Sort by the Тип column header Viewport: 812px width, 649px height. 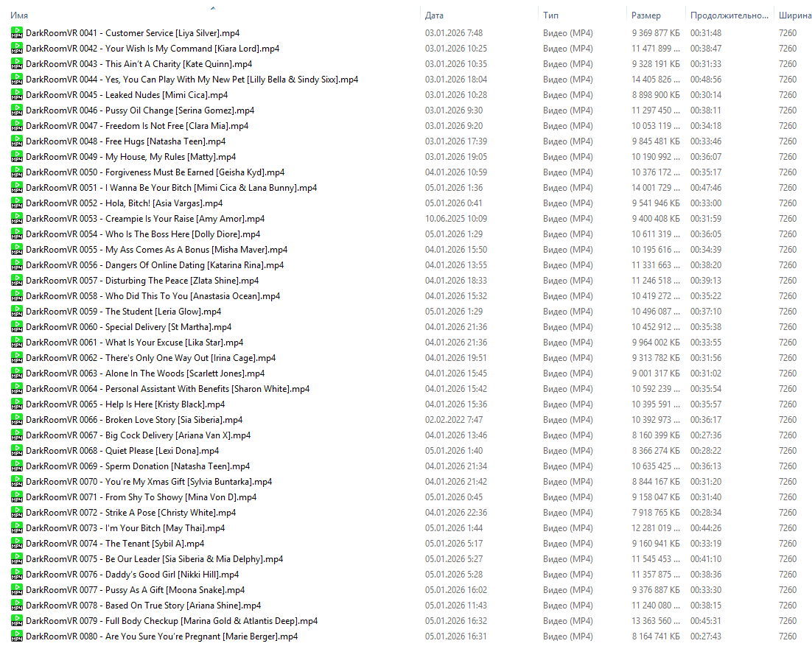pos(550,15)
